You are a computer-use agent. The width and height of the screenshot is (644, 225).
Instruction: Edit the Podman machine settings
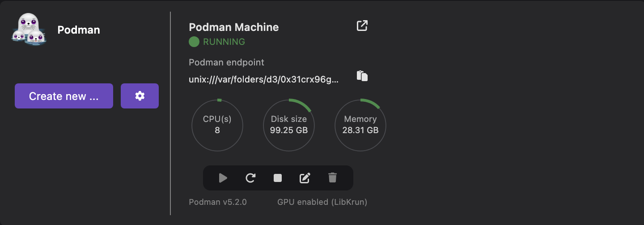click(x=305, y=178)
